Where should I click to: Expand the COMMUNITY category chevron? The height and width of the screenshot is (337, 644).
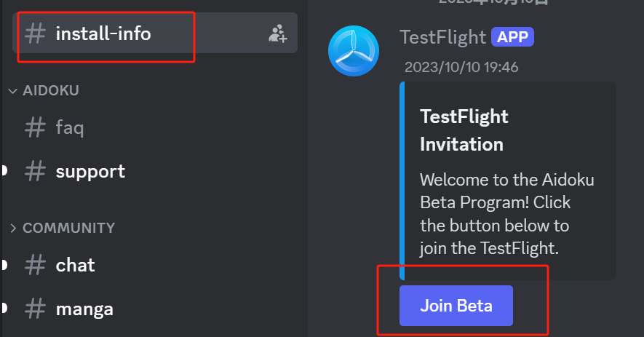click(x=12, y=228)
